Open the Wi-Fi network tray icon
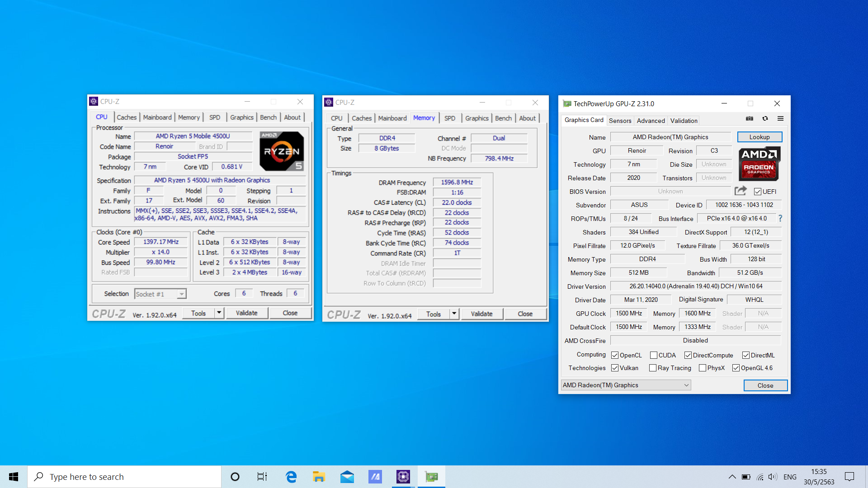868x488 pixels. pos(760,477)
